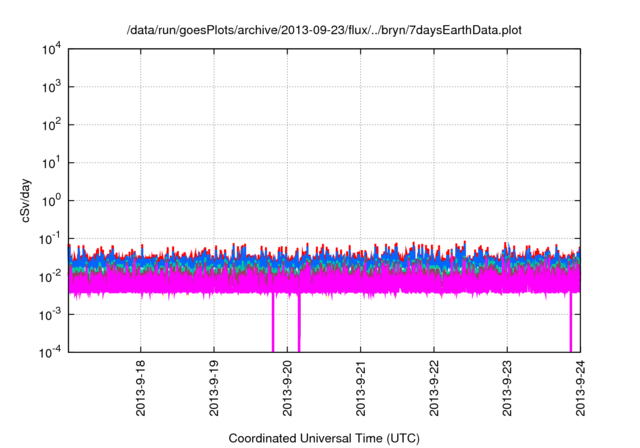
Task: Click the 10^-4 y-axis tick label
Action: [50, 351]
